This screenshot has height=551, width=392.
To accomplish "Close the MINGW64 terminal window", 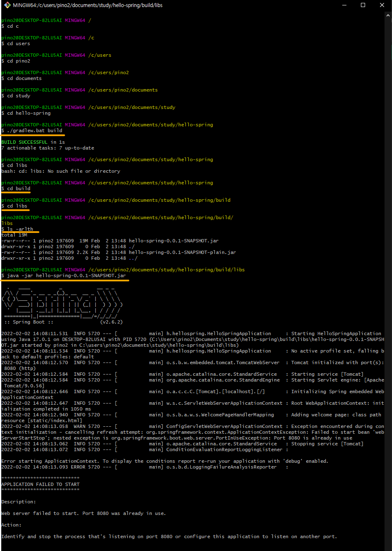I will 382,5.
